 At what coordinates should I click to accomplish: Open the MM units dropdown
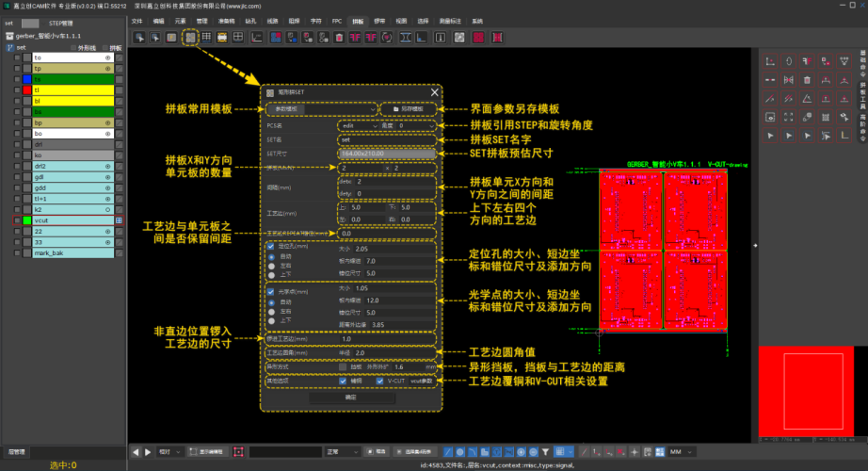tap(682, 452)
